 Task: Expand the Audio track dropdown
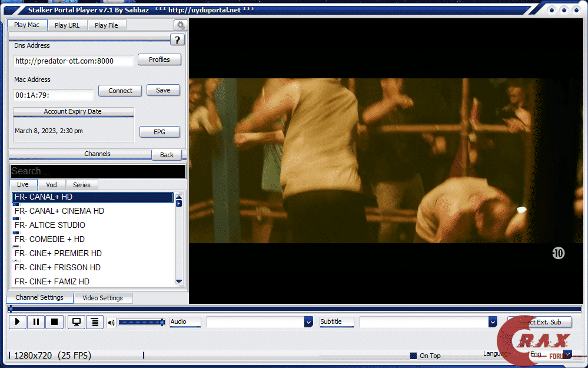point(308,322)
